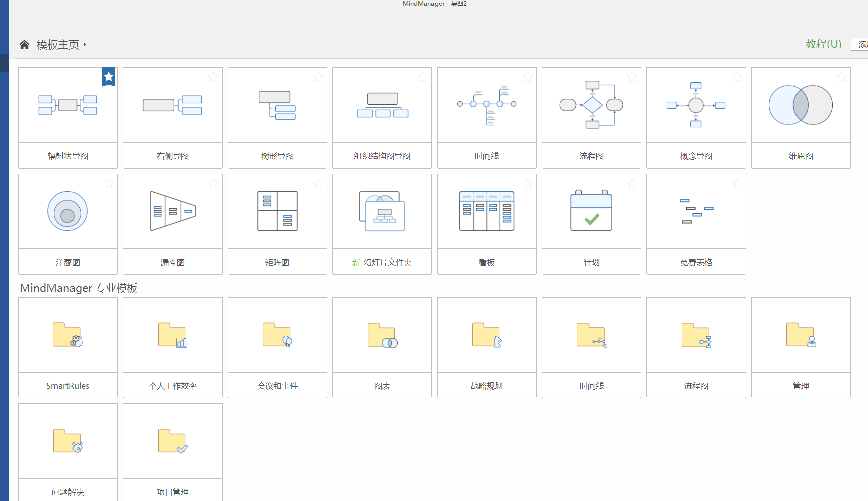This screenshot has height=501, width=868.
Task: Click the 新 幻灯片文件夹 label
Action: 382,263
